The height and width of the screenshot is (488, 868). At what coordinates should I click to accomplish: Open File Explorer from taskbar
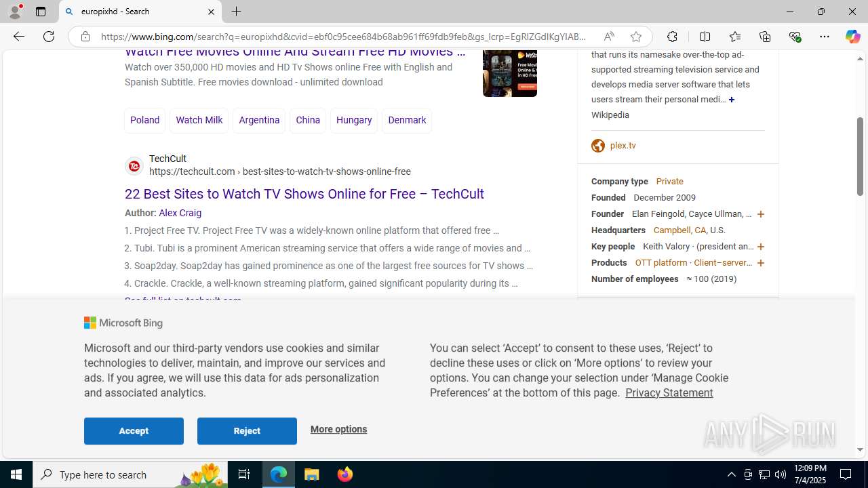tap(312, 474)
